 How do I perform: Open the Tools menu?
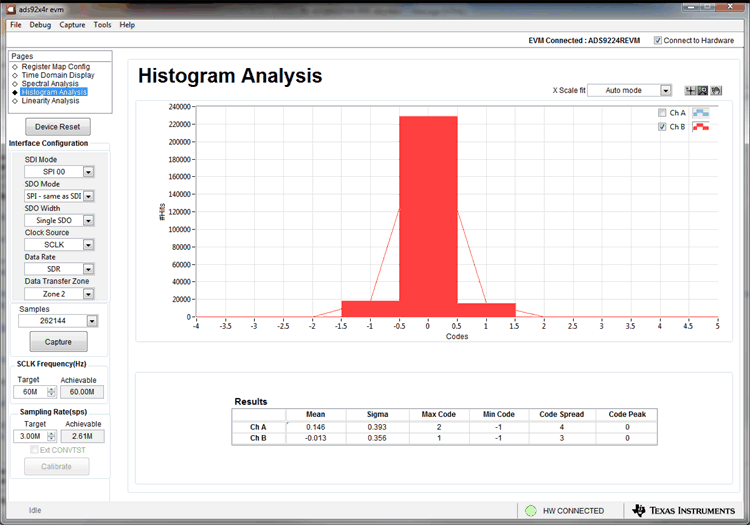[102, 25]
